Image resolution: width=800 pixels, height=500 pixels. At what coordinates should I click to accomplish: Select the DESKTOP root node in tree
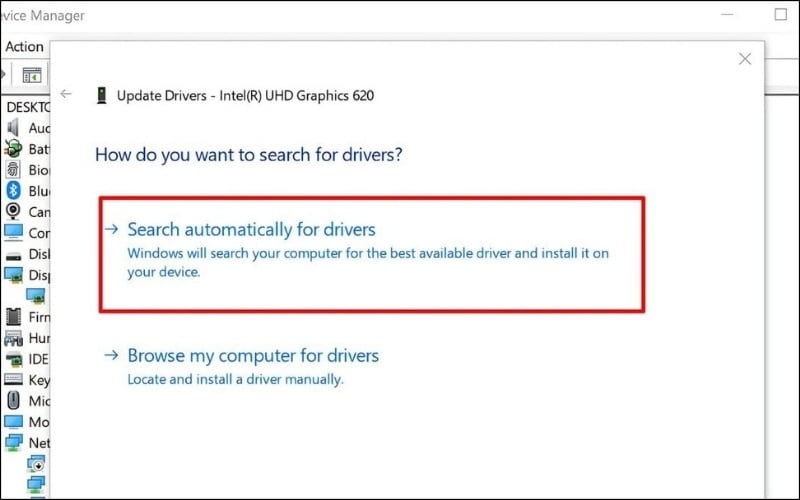tap(28, 107)
